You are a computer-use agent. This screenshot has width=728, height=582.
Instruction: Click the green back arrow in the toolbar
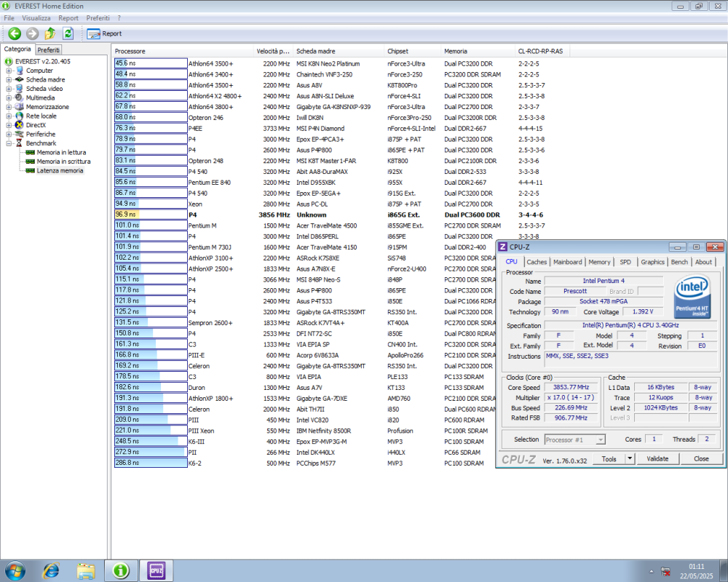point(15,33)
